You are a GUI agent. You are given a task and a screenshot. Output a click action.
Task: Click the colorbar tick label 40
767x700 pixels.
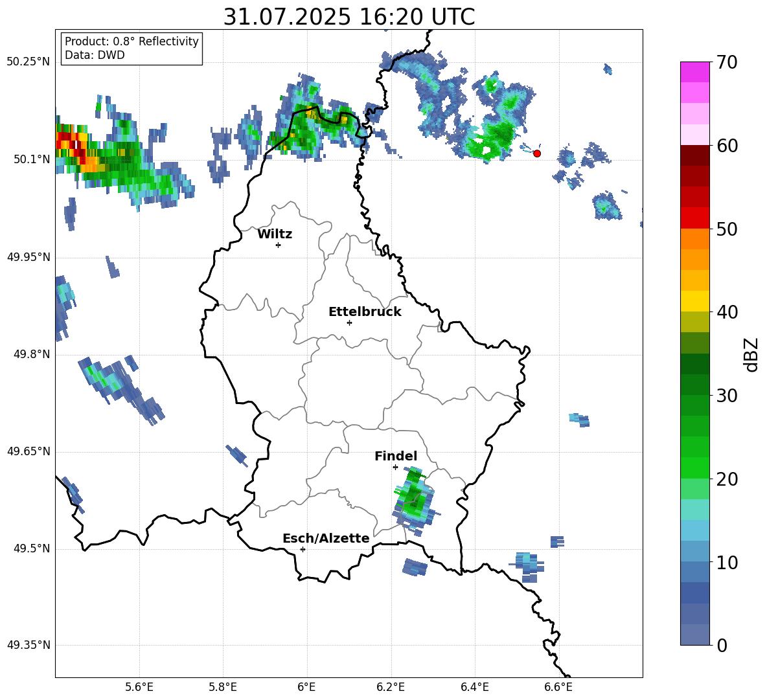point(726,312)
